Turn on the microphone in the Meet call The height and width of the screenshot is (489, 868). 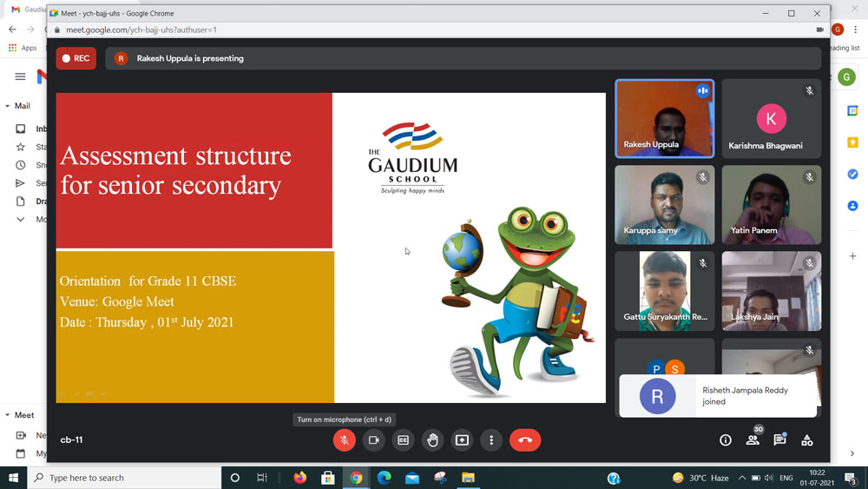click(344, 440)
